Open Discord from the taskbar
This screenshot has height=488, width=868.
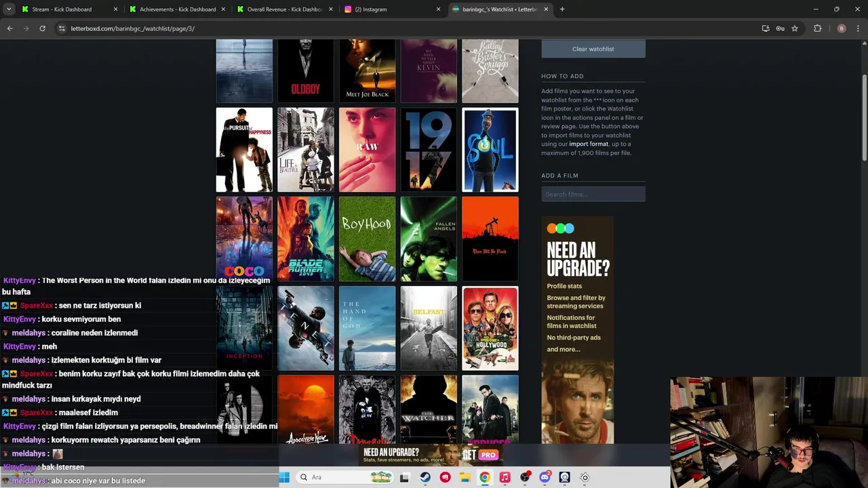(545, 477)
